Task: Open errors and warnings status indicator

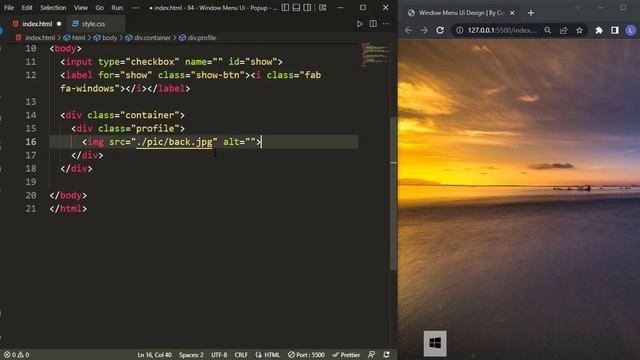Action: 17,355
